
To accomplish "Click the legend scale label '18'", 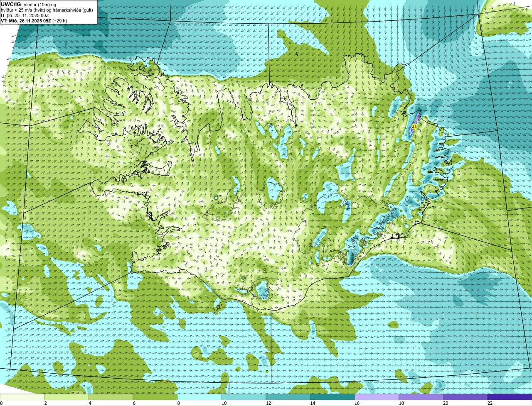I will (401, 403).
